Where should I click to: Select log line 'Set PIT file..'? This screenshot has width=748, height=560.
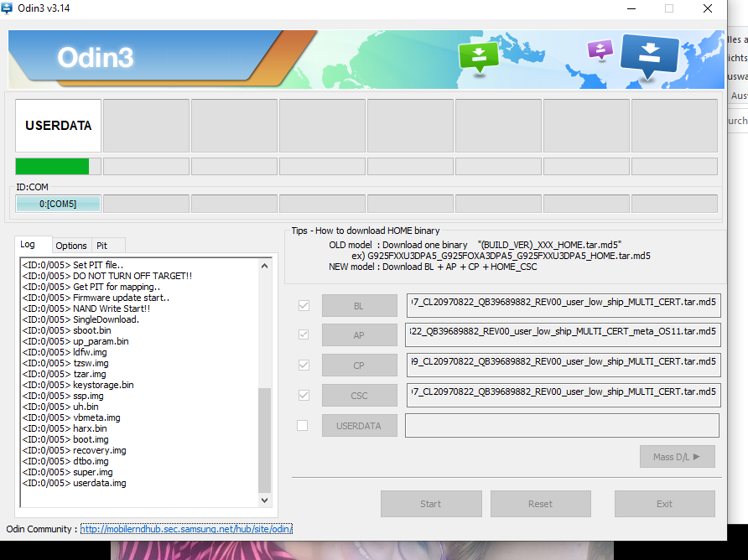[72, 265]
